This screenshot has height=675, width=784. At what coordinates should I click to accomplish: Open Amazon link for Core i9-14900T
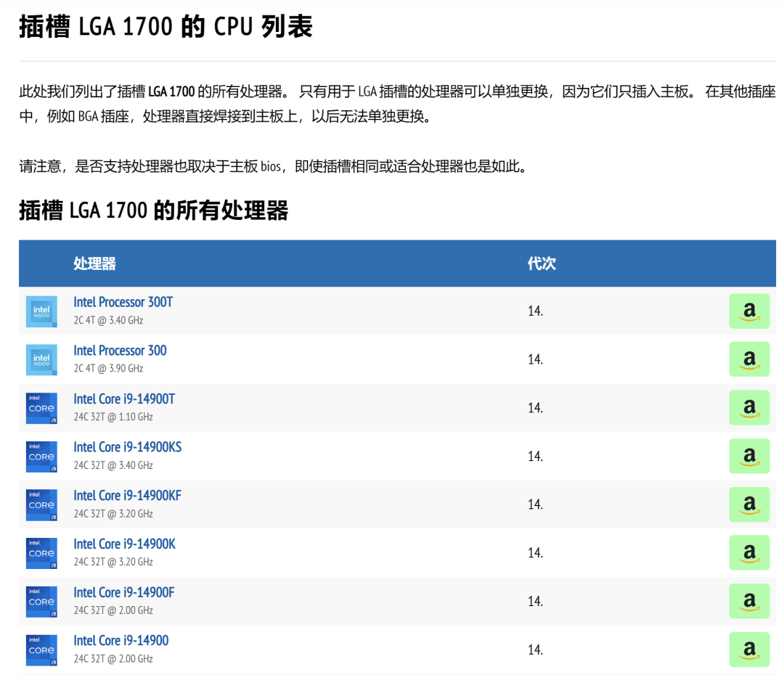pos(749,407)
